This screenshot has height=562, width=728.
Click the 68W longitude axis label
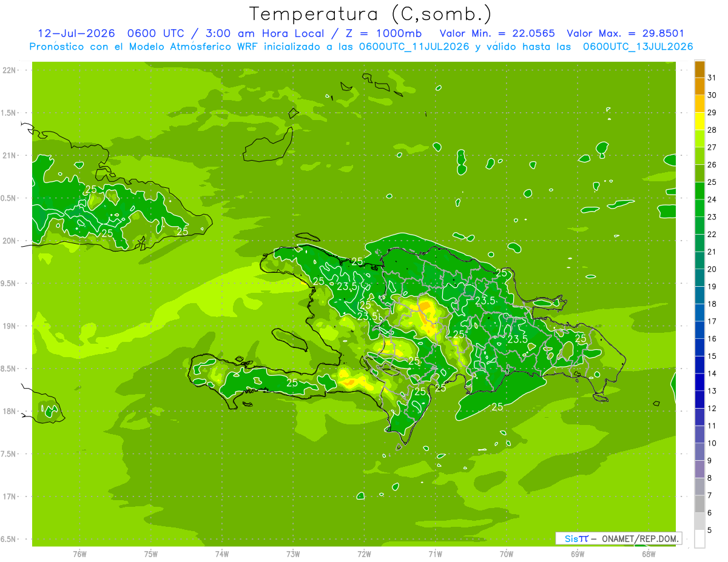coord(649,554)
